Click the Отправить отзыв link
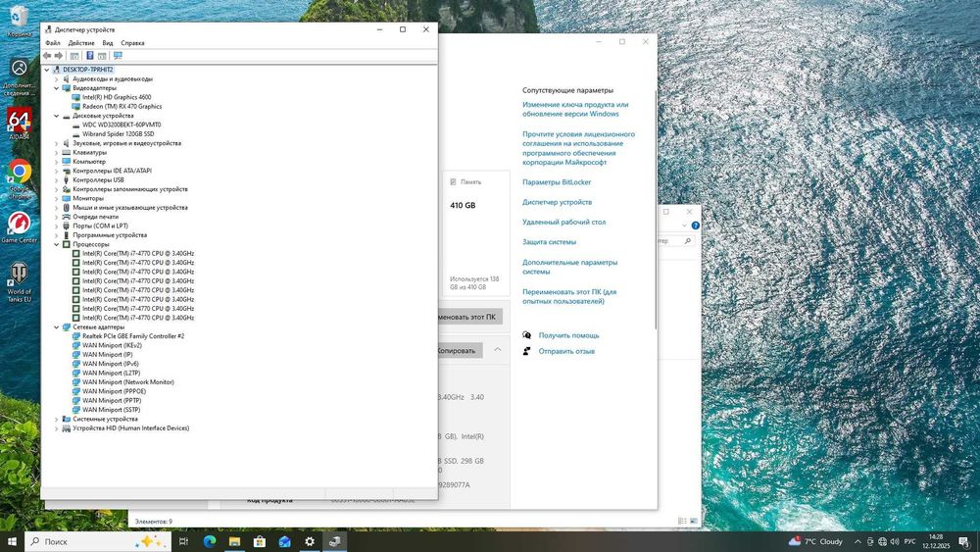This screenshot has width=980, height=552. click(566, 351)
